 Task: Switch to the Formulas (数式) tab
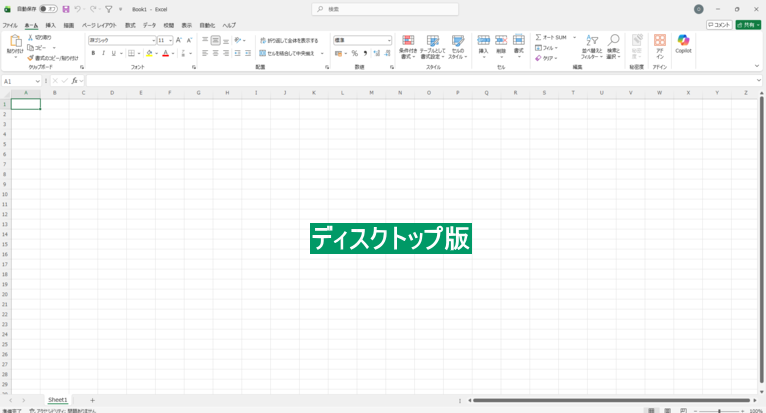coord(130,25)
